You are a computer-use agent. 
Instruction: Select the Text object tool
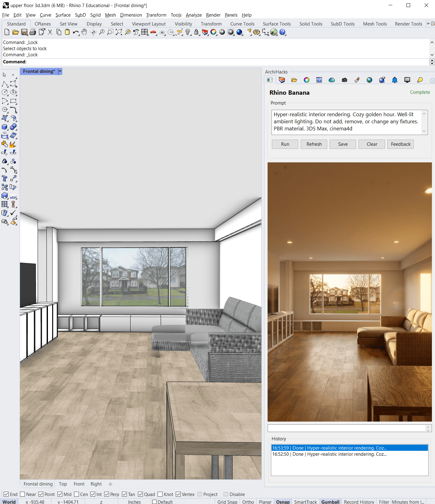[5, 179]
